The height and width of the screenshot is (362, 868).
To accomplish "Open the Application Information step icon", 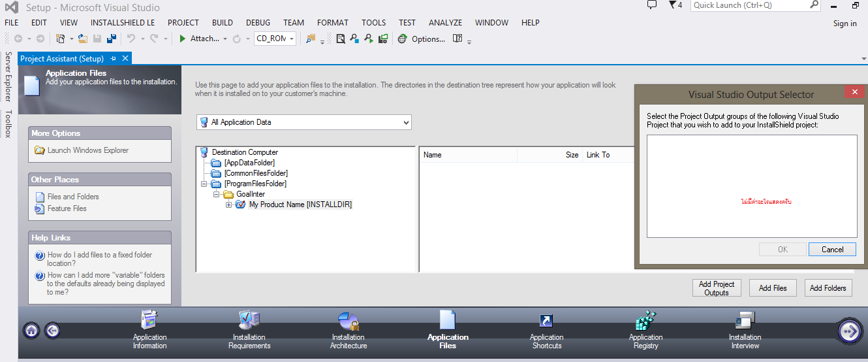I will pos(149,320).
